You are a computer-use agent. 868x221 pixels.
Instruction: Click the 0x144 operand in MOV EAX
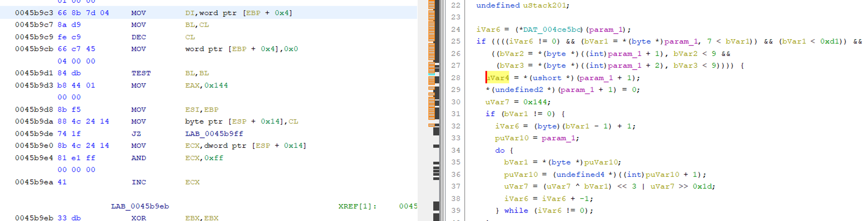[216, 86]
